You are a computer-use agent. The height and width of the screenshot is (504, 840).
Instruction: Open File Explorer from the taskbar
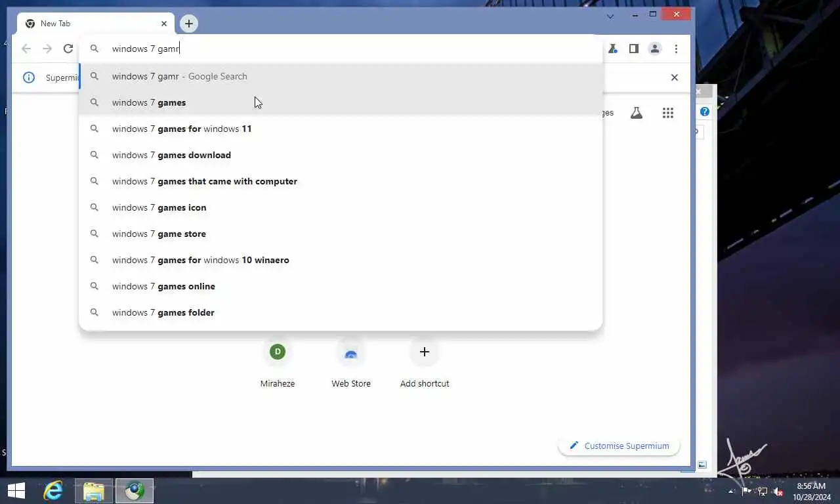coord(94,491)
